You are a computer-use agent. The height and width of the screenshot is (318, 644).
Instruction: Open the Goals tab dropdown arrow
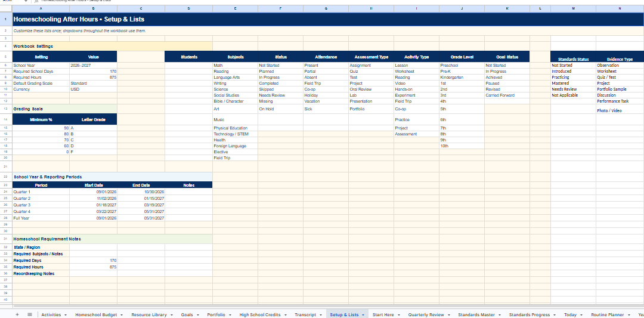coord(197,315)
